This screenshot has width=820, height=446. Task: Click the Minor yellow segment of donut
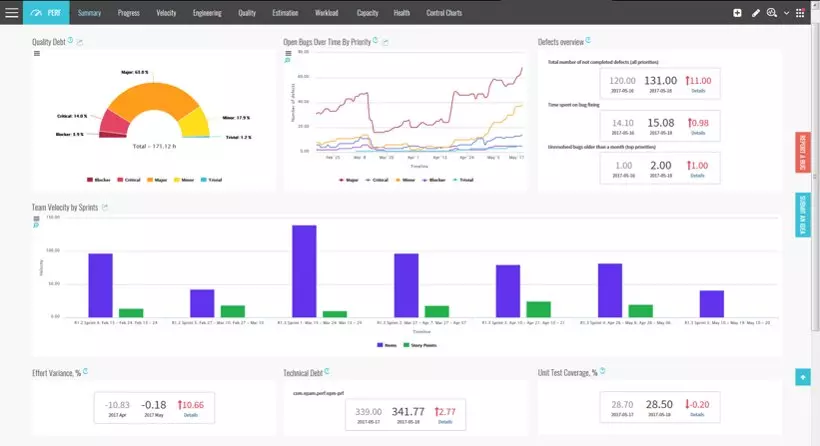196,124
